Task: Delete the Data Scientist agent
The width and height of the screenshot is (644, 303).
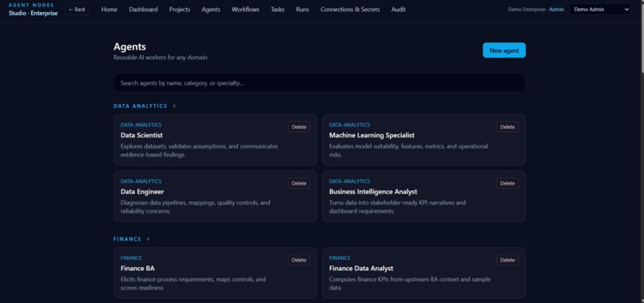Action: [299, 126]
